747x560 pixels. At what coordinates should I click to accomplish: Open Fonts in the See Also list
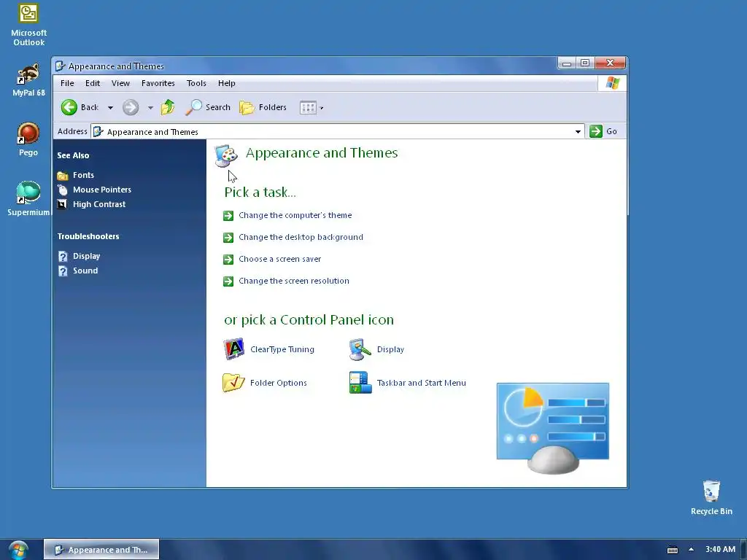click(83, 175)
